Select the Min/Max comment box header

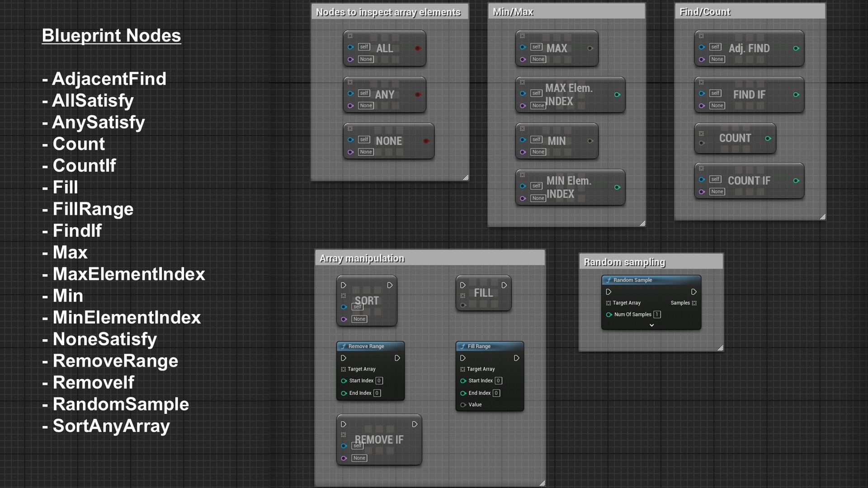566,12
